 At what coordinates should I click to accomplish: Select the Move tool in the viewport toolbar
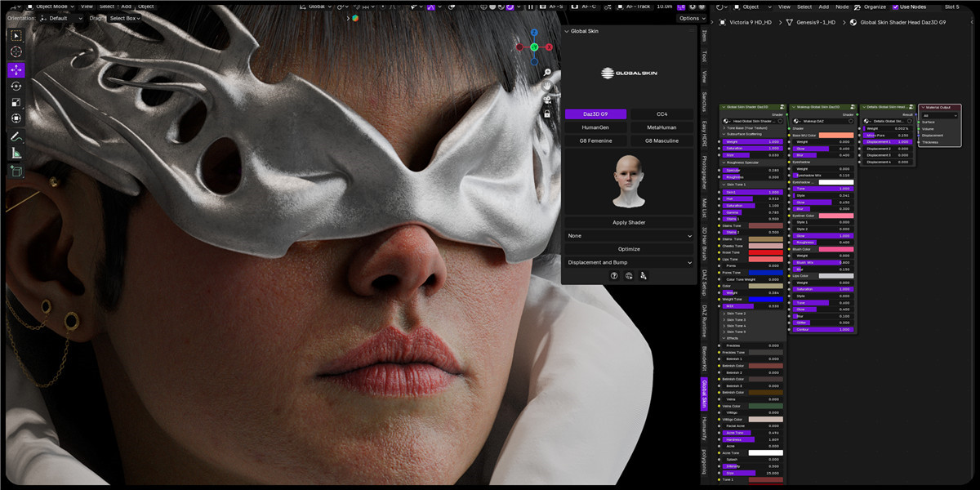[16, 70]
